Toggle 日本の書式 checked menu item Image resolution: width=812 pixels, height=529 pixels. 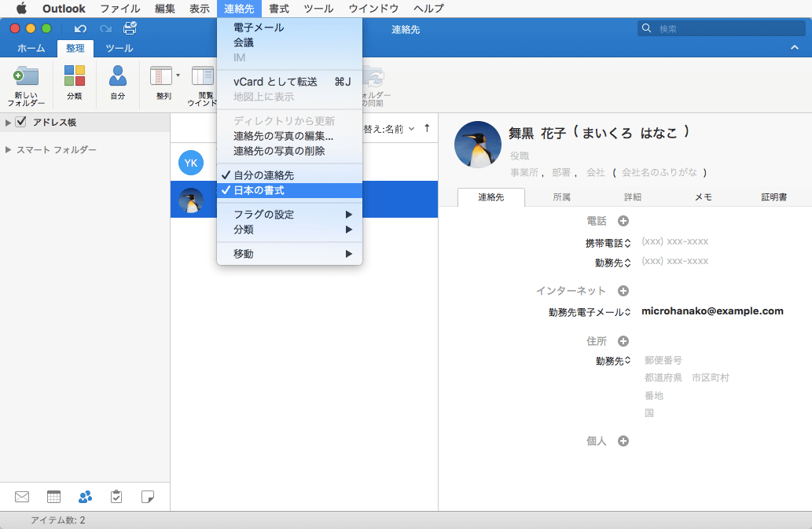click(x=289, y=190)
